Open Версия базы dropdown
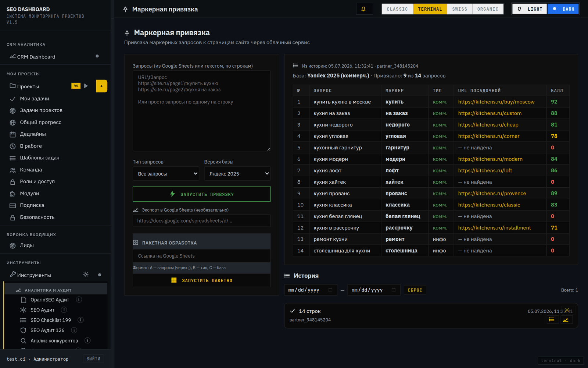588x368 pixels. pyautogui.click(x=237, y=174)
